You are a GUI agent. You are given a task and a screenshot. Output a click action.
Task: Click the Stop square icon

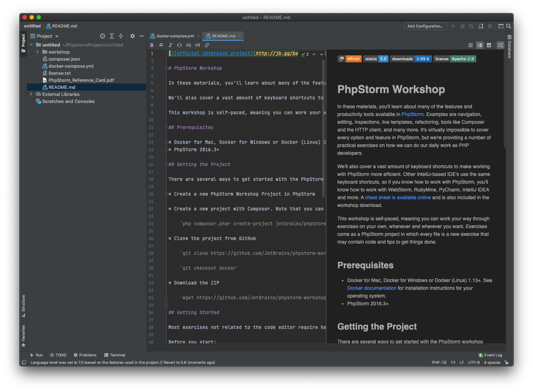click(490, 26)
